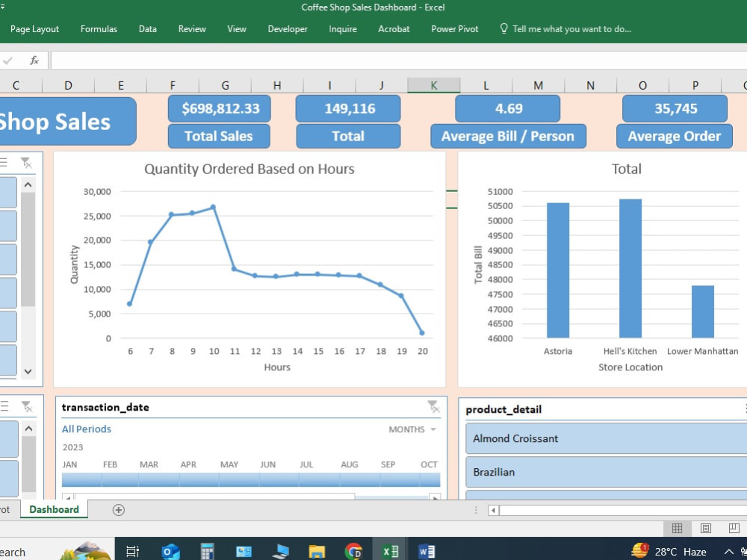
Task: Click into the formula bar field
Action: 398,60
